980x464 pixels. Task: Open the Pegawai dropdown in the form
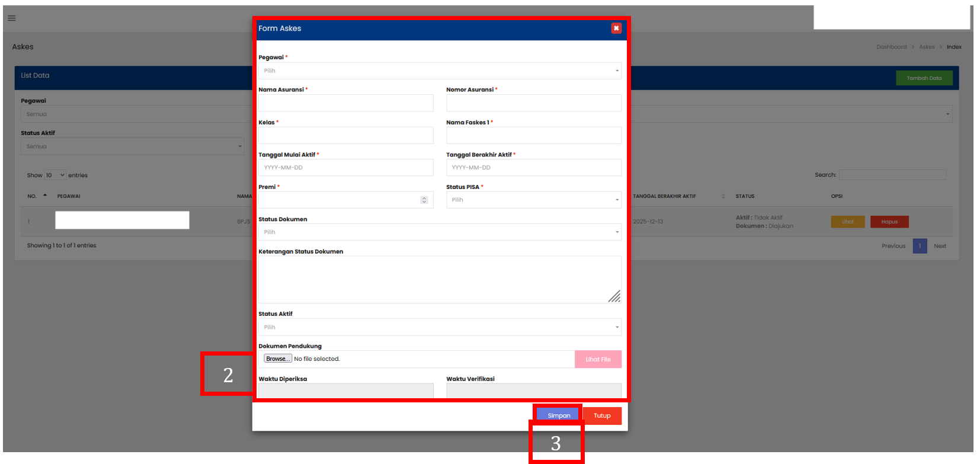click(439, 71)
